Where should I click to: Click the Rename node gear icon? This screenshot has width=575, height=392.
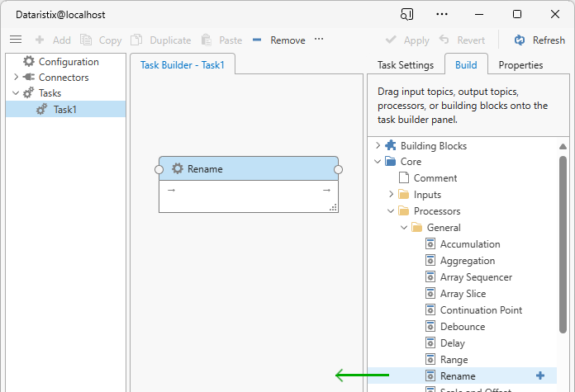[178, 169]
